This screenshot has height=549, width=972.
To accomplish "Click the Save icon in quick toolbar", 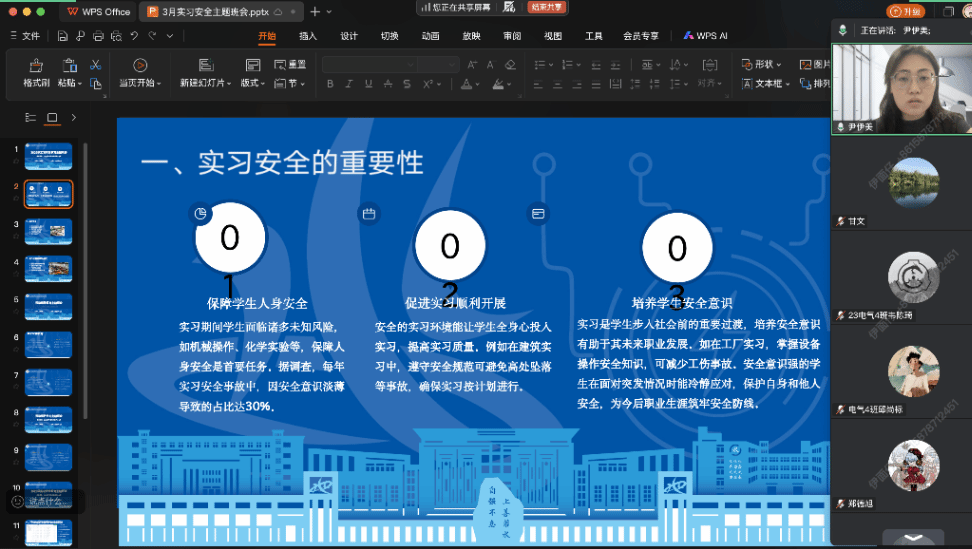I will [x=63, y=36].
